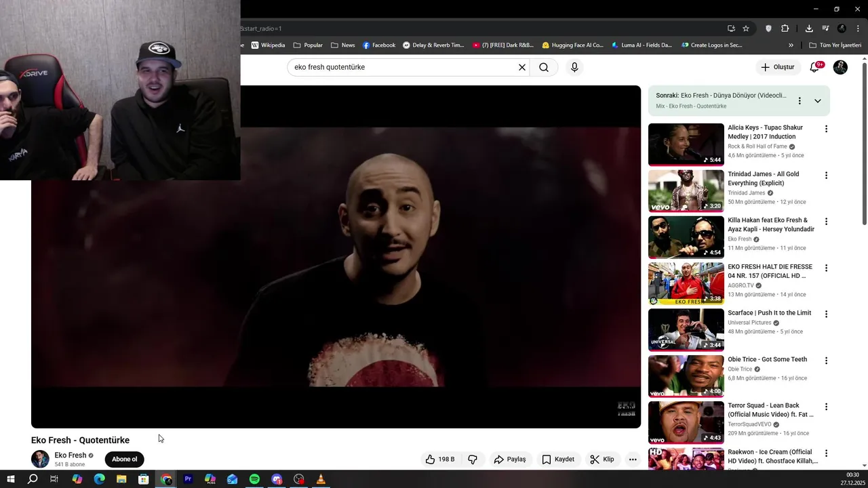Open VLC media player from taskbar
Screen dimensions: 868x488
coord(321,479)
